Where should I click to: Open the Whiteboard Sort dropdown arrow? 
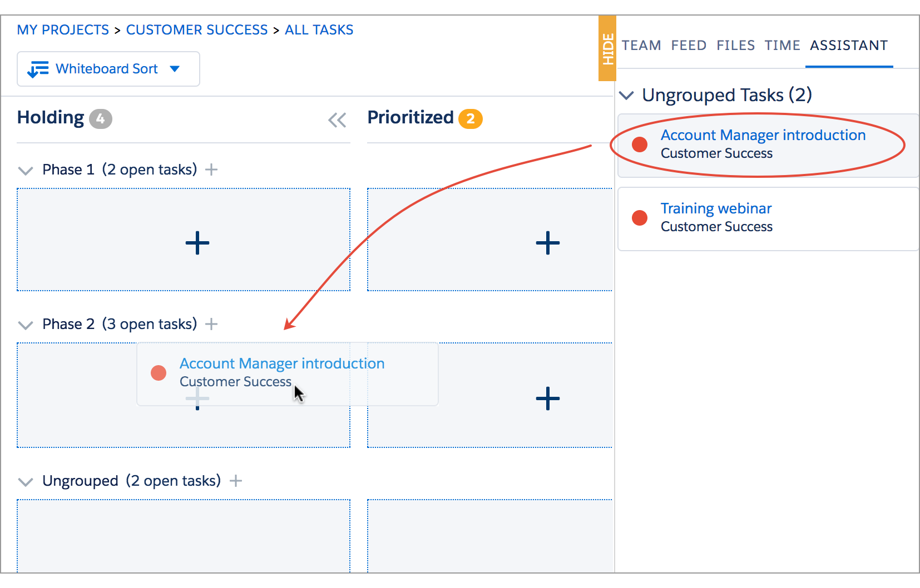pos(175,69)
